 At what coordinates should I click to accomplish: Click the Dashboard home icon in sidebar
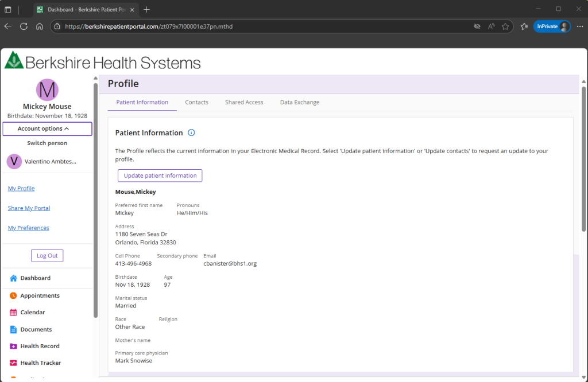click(13, 278)
